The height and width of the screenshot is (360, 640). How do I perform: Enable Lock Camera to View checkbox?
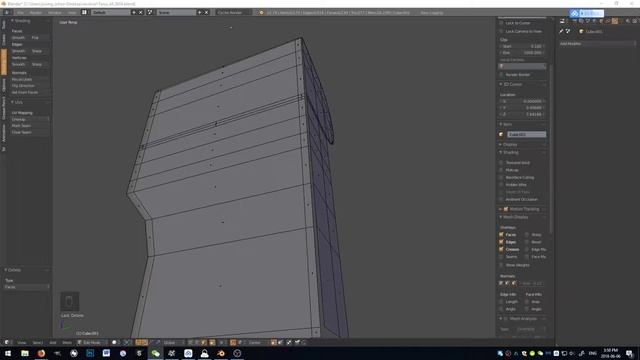click(501, 31)
